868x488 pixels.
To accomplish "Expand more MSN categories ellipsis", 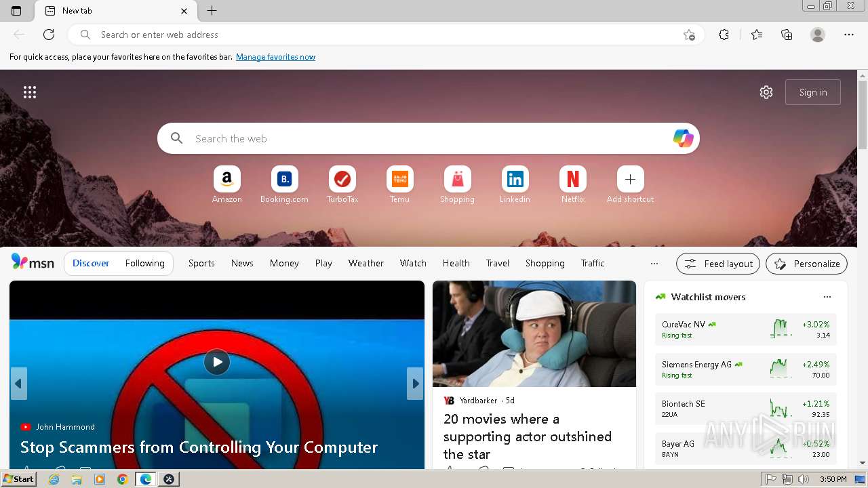I will click(x=654, y=264).
